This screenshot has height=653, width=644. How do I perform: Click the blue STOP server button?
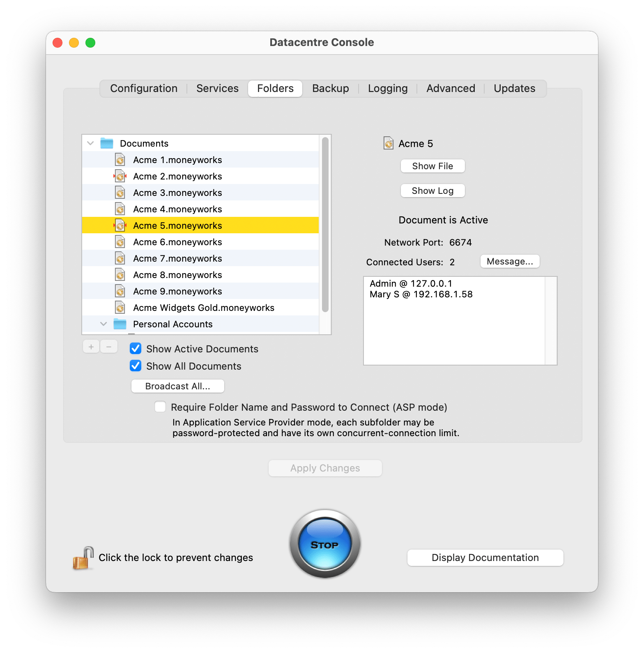[325, 544]
